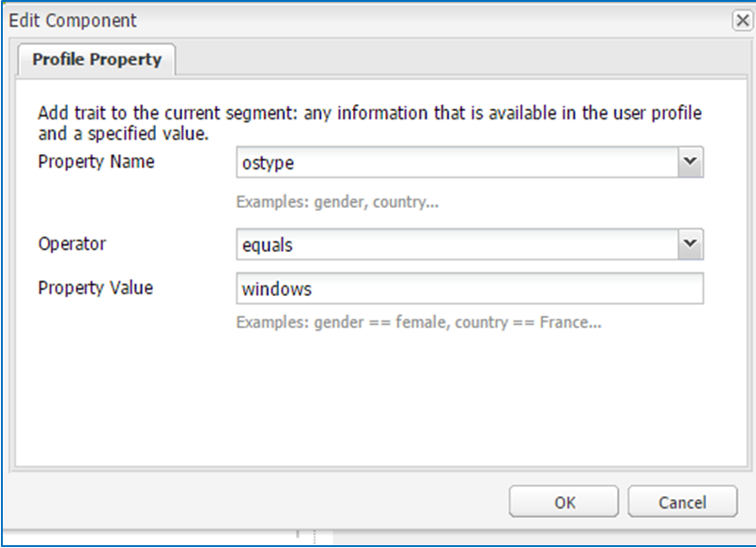The image size is (756, 548).
Task: Click the Operator label
Action: (x=72, y=243)
